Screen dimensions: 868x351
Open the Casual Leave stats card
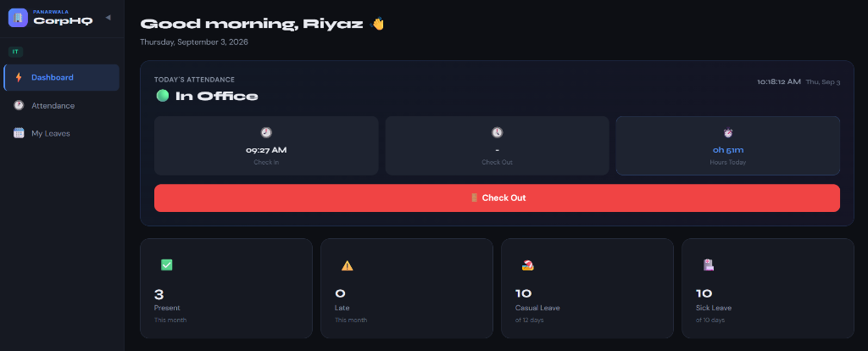coord(587,288)
